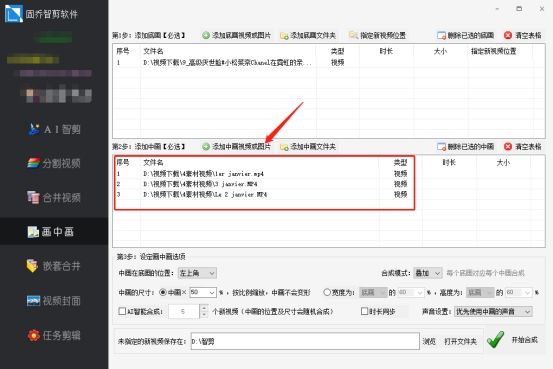This screenshot has width=553, height=369.
Task: Click the 打开文件夹 button
Action: tap(460, 341)
